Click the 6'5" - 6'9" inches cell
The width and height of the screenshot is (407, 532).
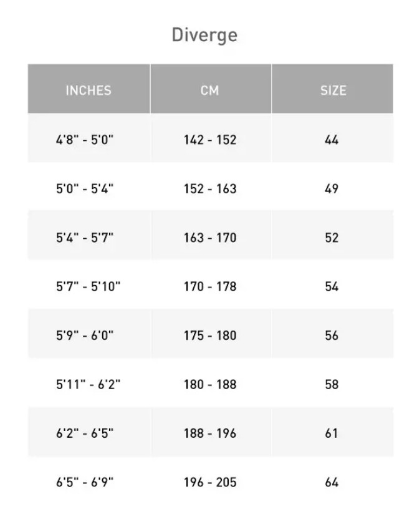tap(85, 482)
